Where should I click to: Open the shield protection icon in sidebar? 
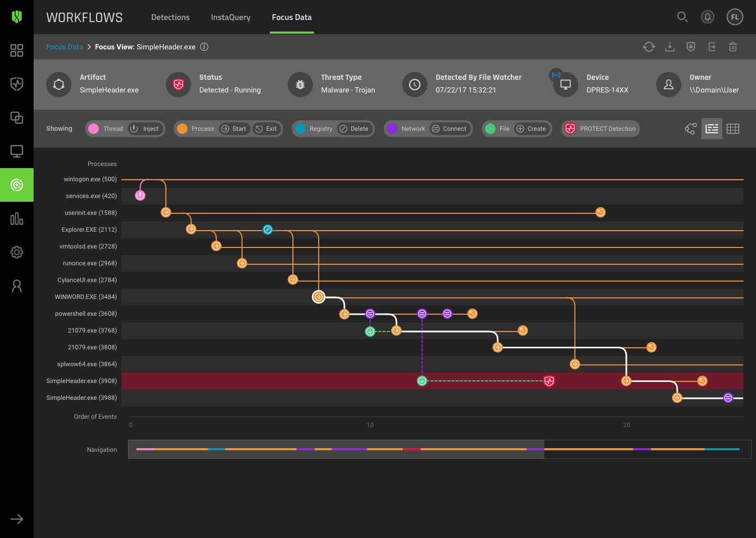tap(17, 84)
